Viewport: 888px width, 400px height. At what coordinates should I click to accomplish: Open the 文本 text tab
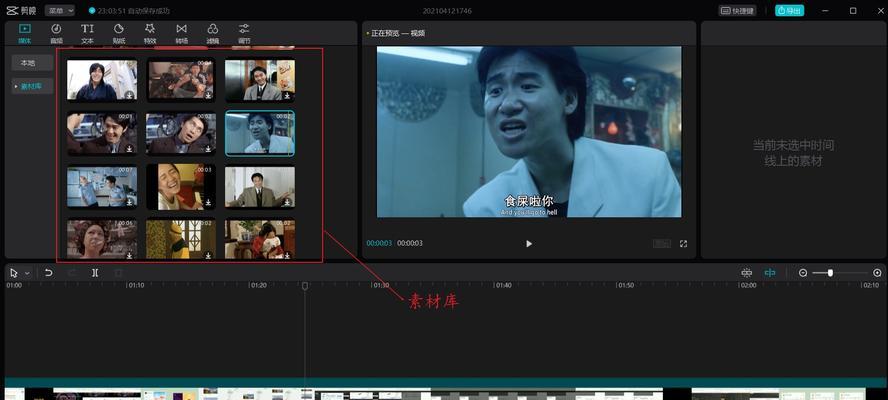87,33
